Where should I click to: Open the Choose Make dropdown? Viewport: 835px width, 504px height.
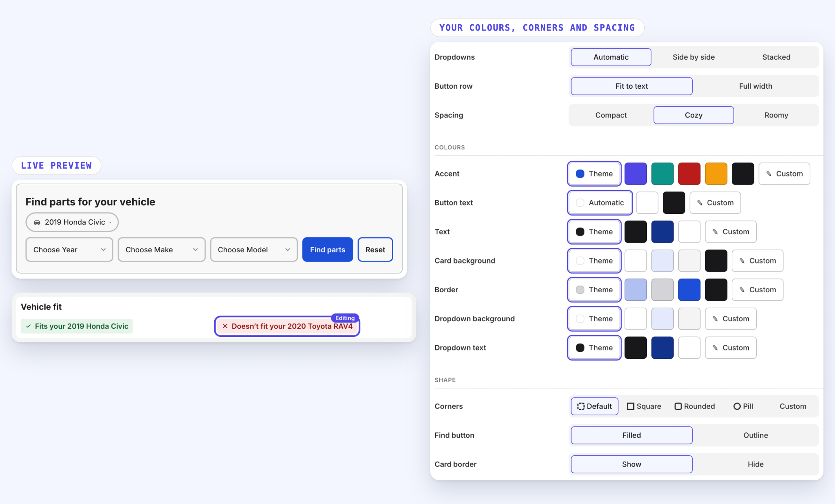pyautogui.click(x=161, y=250)
